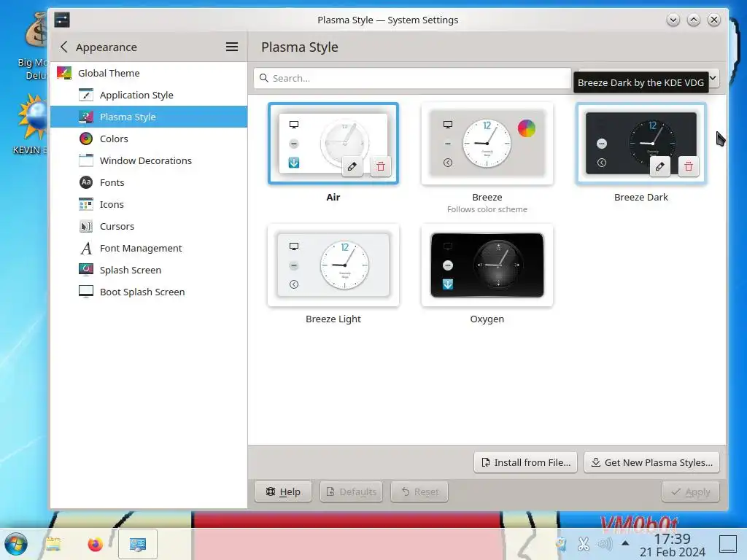
Task: Click the Icons grid icon
Action: [86, 204]
